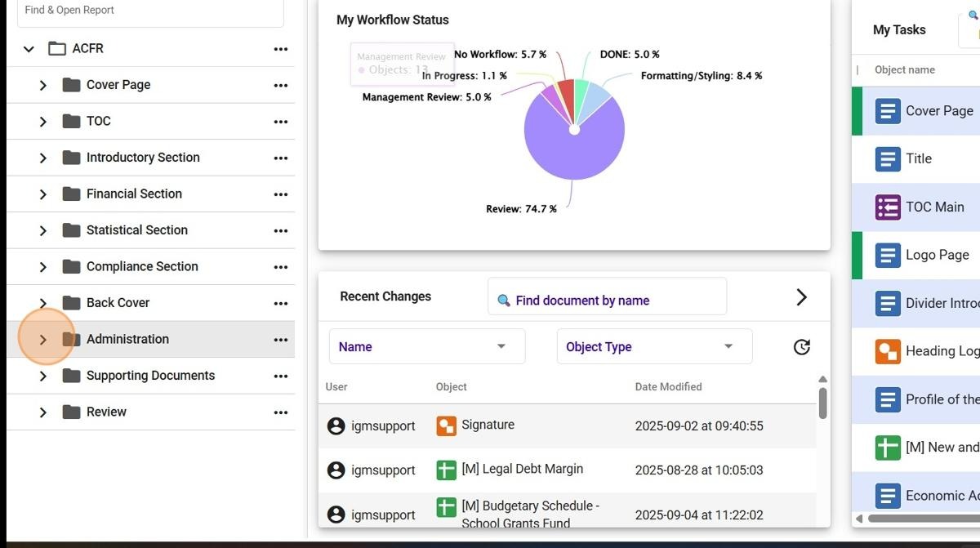This screenshot has height=548, width=980.
Task: Click the Signature orange object icon
Action: (446, 425)
